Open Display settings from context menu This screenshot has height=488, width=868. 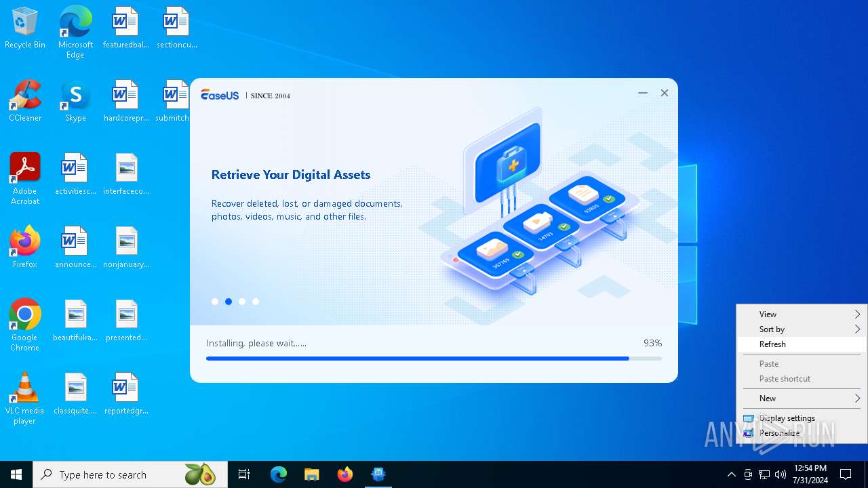click(x=802, y=418)
